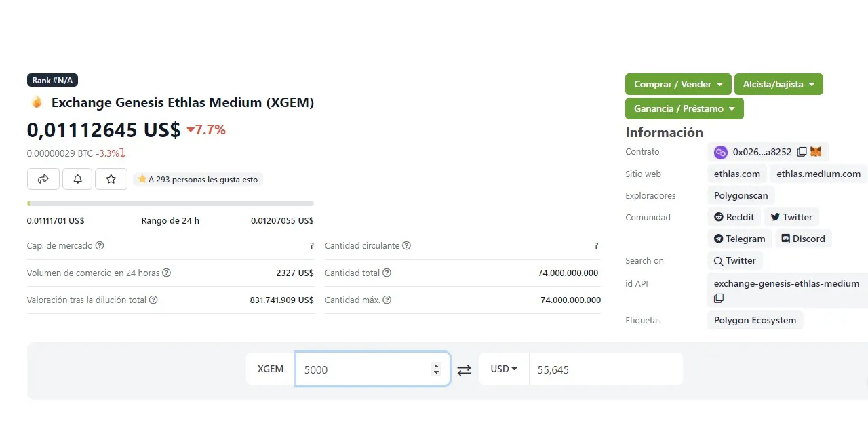Image resolution: width=868 pixels, height=421 pixels.
Task: Copy the API id using copy icon
Action: (719, 298)
